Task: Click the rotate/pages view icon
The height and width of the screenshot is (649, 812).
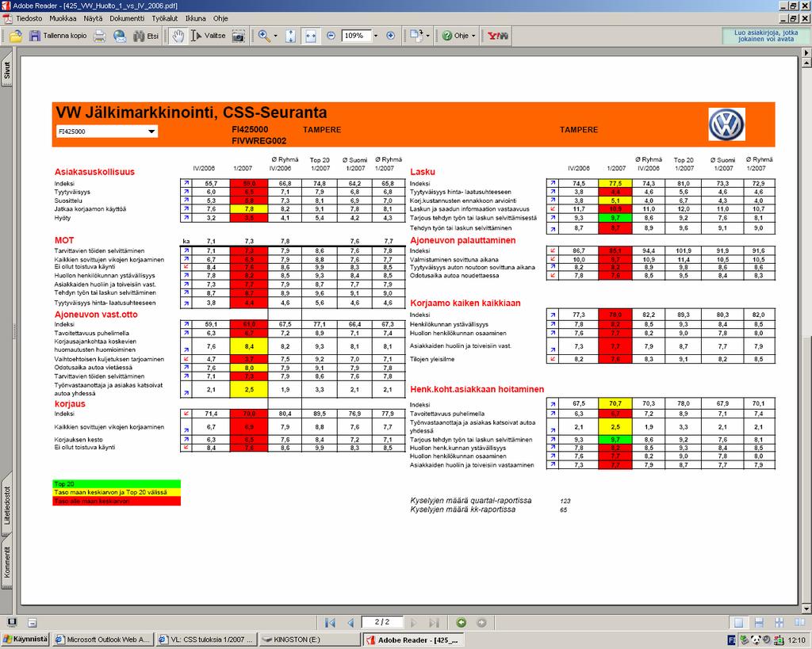Action: click(x=416, y=36)
